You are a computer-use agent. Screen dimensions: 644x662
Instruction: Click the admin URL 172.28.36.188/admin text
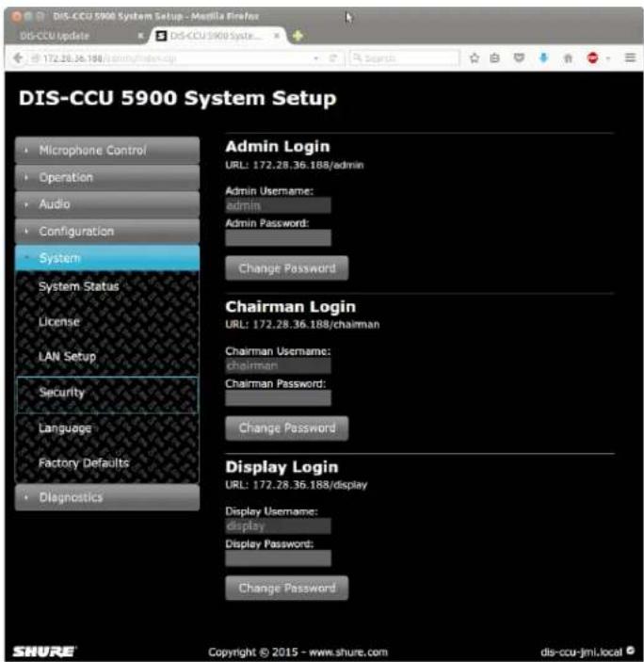tap(308, 165)
